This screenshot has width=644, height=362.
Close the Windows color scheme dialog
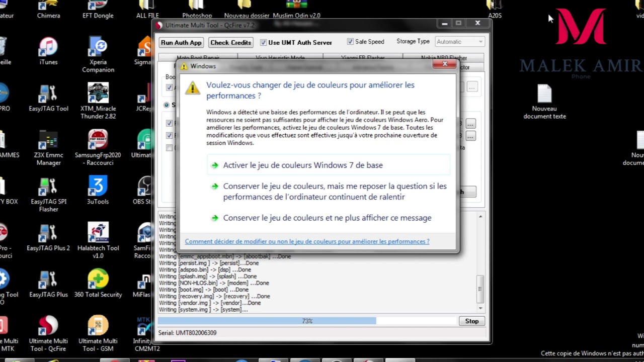click(x=445, y=64)
